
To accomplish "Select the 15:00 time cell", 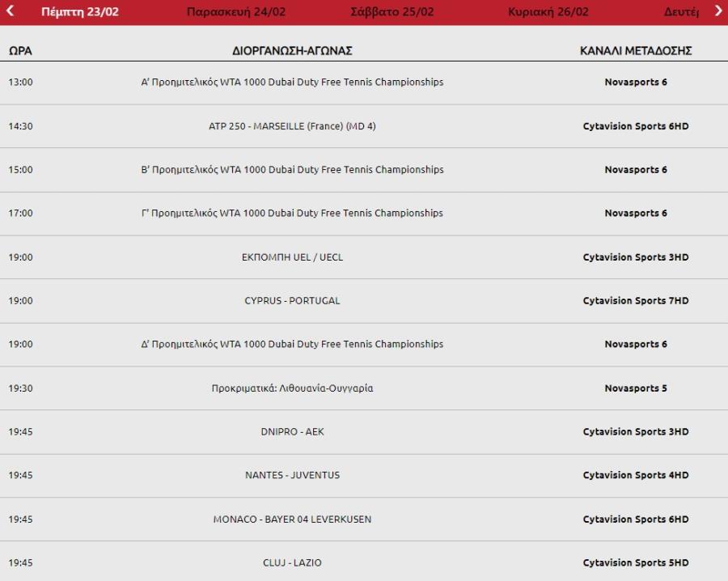I will click(20, 170).
